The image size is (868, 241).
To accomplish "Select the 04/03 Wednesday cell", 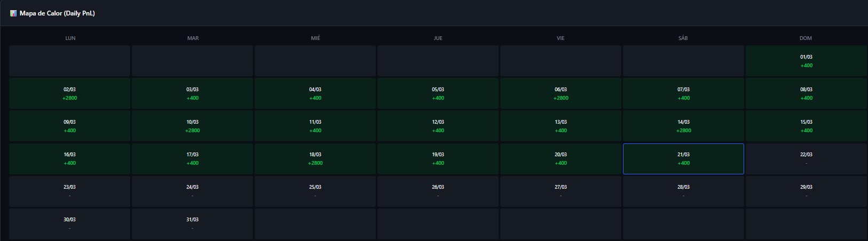I will tap(315, 93).
